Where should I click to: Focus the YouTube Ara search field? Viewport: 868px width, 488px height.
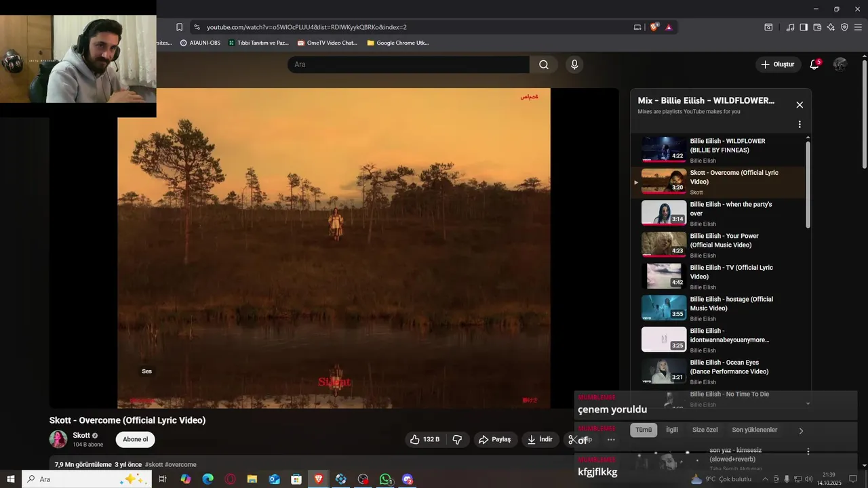click(x=408, y=64)
